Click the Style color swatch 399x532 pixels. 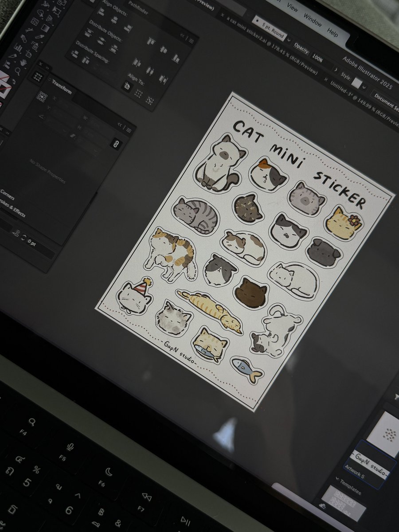pos(357,82)
